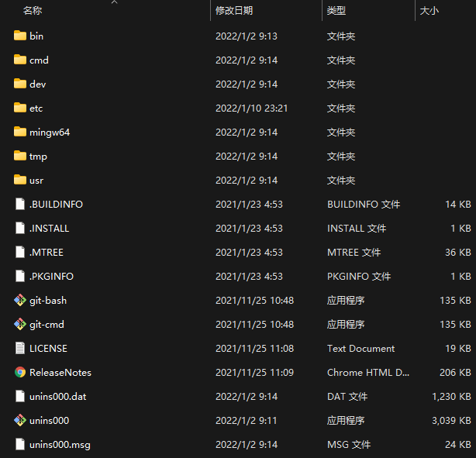Click the unins000.msg file icon
Screen dimensions: 476x458
click(20, 444)
